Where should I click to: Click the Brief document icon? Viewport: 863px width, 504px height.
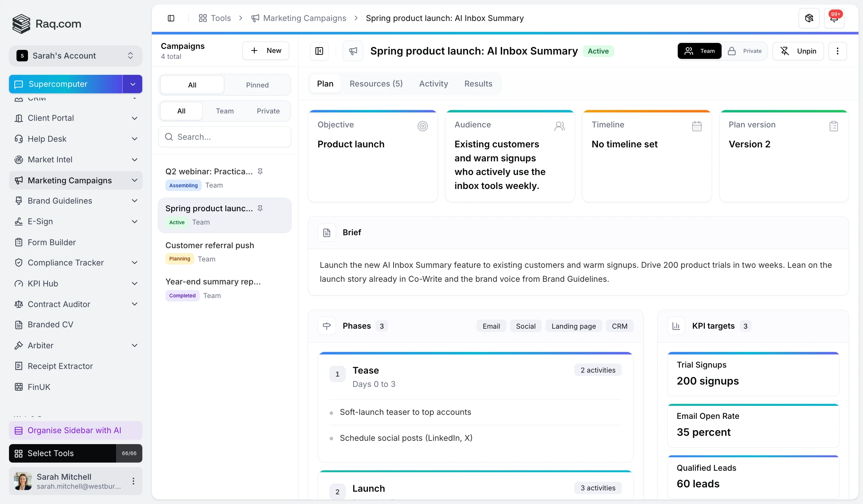pyautogui.click(x=327, y=233)
